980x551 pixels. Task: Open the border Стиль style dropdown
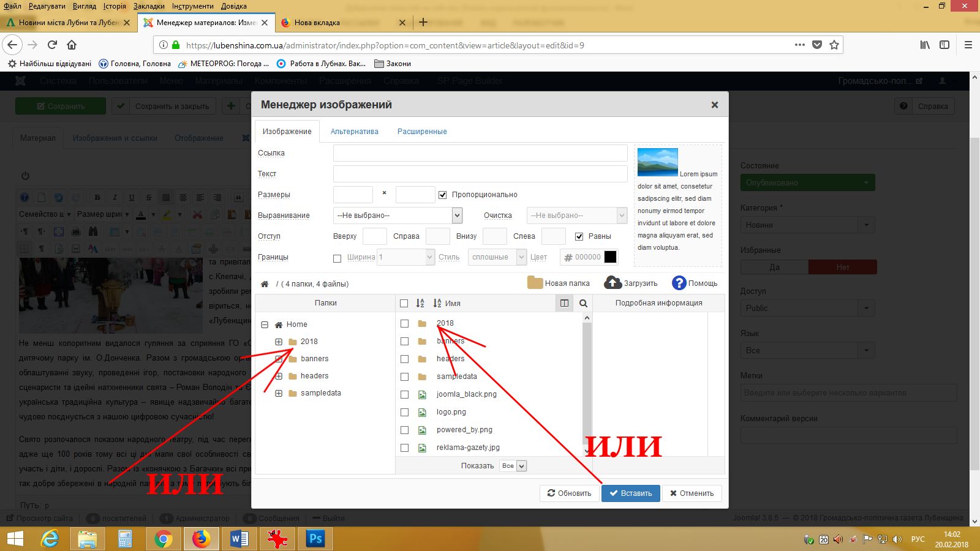(x=497, y=257)
